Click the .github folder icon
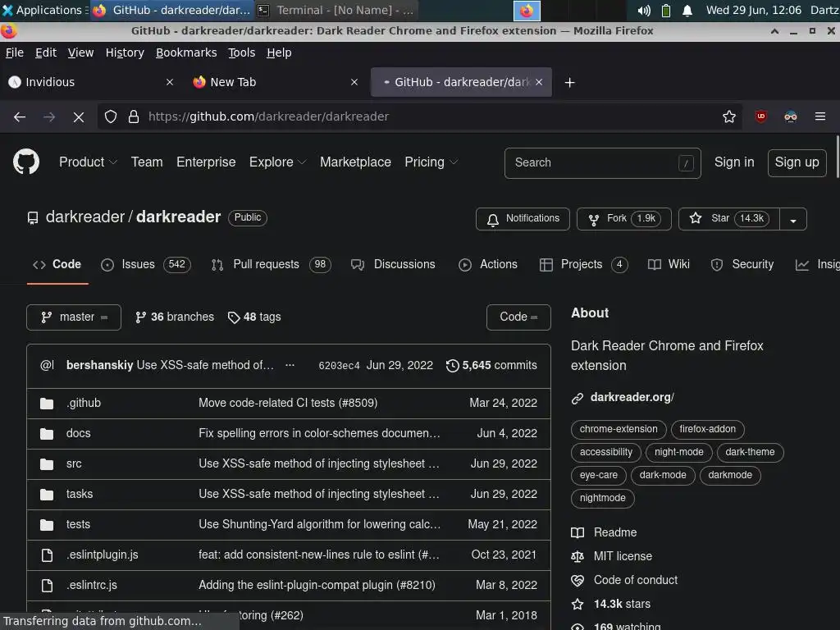This screenshot has width=840, height=630. tap(47, 404)
